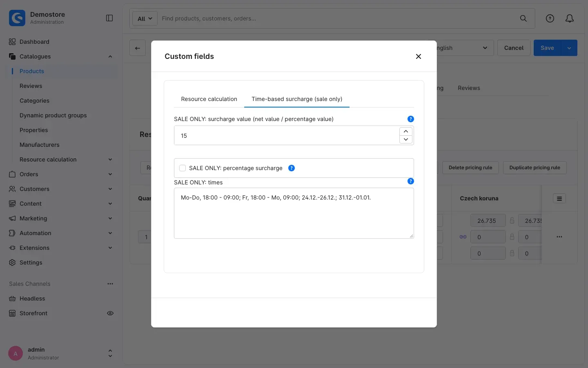Click the lock icon beside 26.735
The width and height of the screenshot is (588, 368).
point(512,220)
